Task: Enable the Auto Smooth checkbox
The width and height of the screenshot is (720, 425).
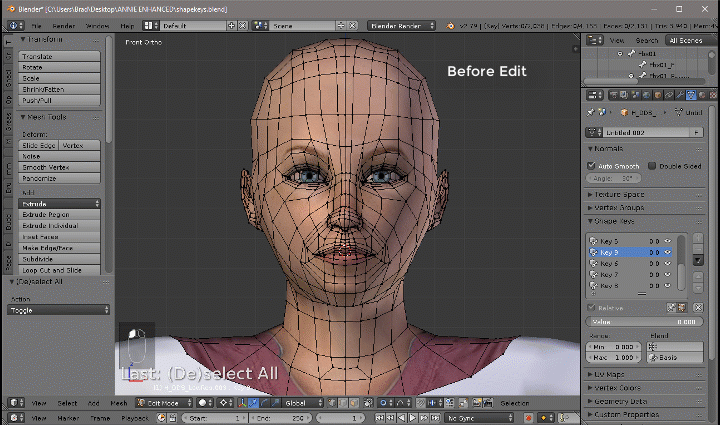Action: 592,165
